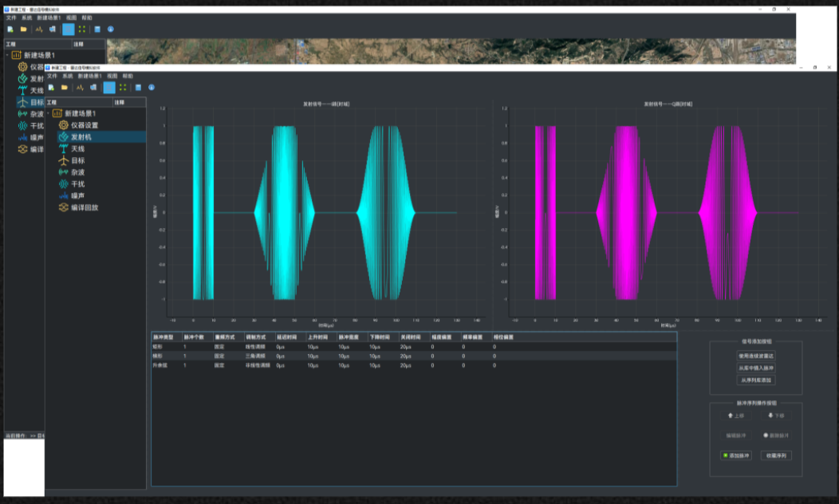The image size is (839, 504).
Task: Click 下移 move down button
Action: pos(776,415)
